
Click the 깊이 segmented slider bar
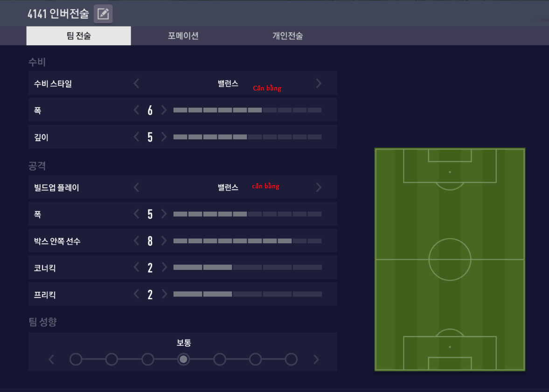point(247,137)
